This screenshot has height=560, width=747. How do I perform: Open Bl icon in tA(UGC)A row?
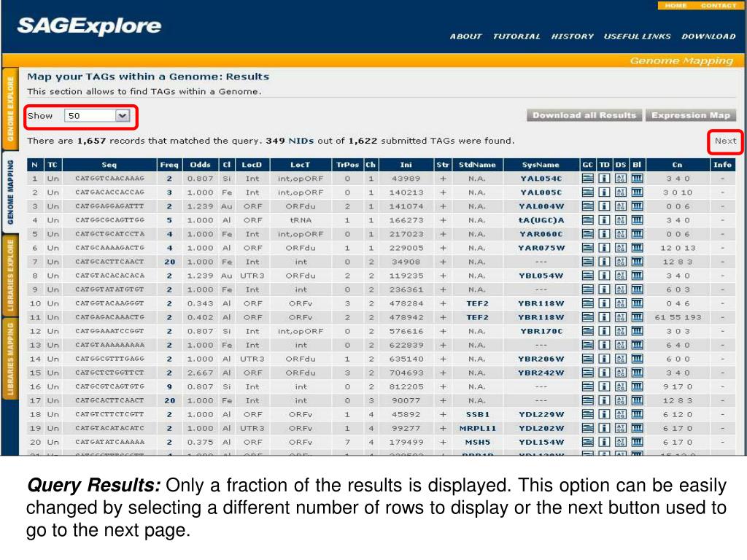tap(637, 220)
